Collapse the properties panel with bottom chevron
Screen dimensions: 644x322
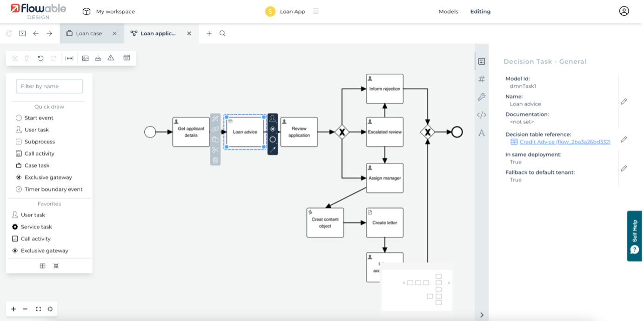482,315
